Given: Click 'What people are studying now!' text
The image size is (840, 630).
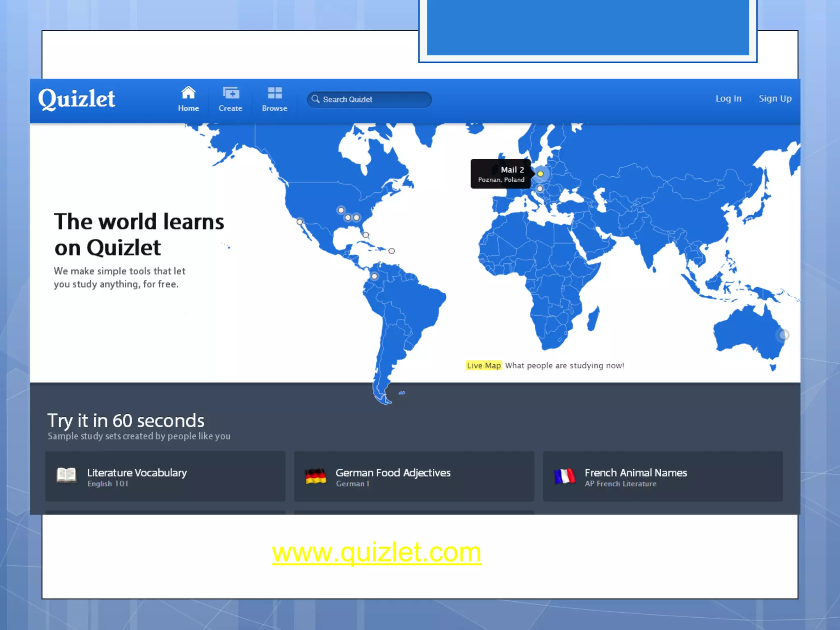Looking at the screenshot, I should [565, 365].
